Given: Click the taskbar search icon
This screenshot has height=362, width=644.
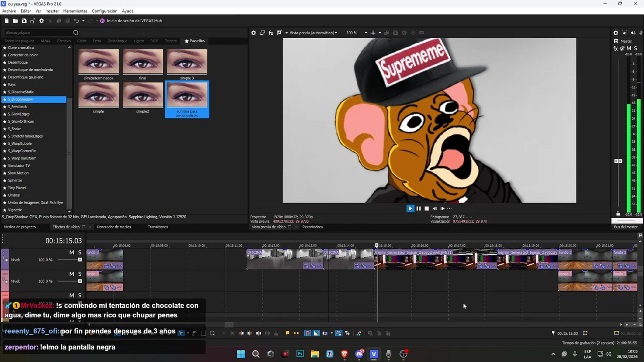Looking at the screenshot, I should point(256,354).
